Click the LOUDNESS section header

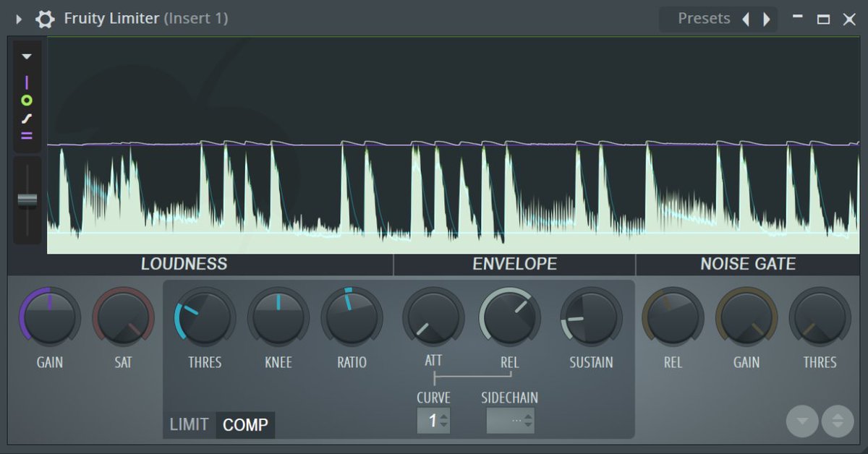(184, 264)
